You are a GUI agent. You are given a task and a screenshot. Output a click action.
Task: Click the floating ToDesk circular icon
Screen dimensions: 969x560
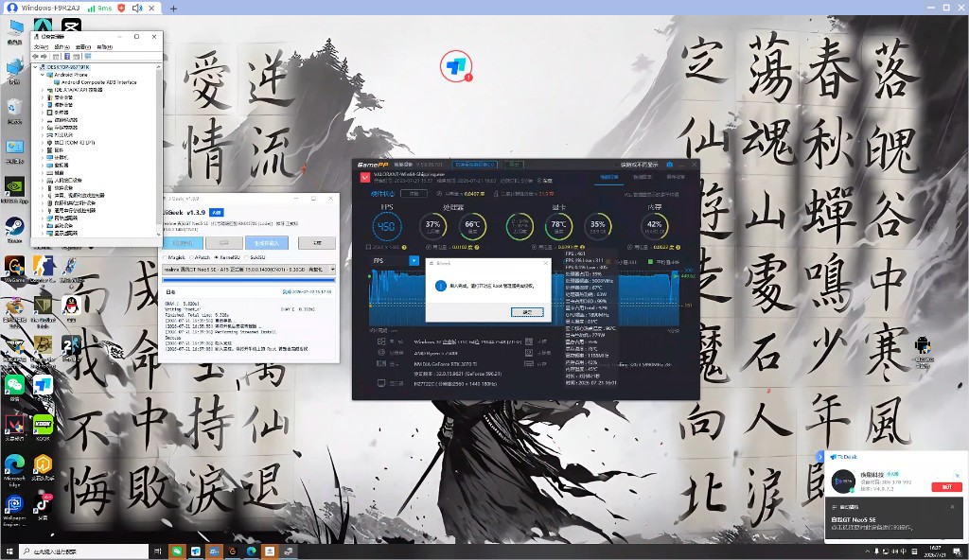[x=456, y=65]
